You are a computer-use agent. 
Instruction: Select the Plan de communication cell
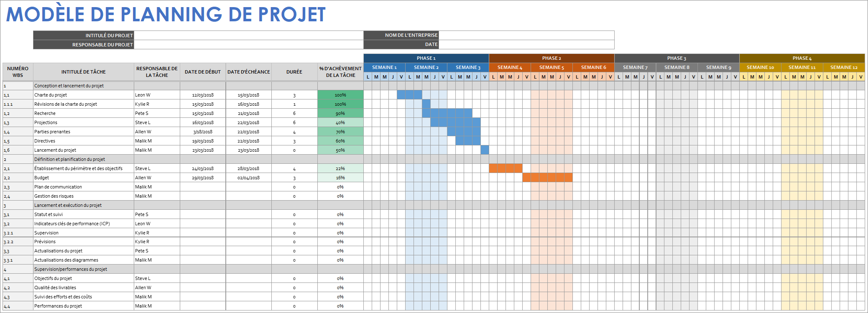[x=84, y=187]
